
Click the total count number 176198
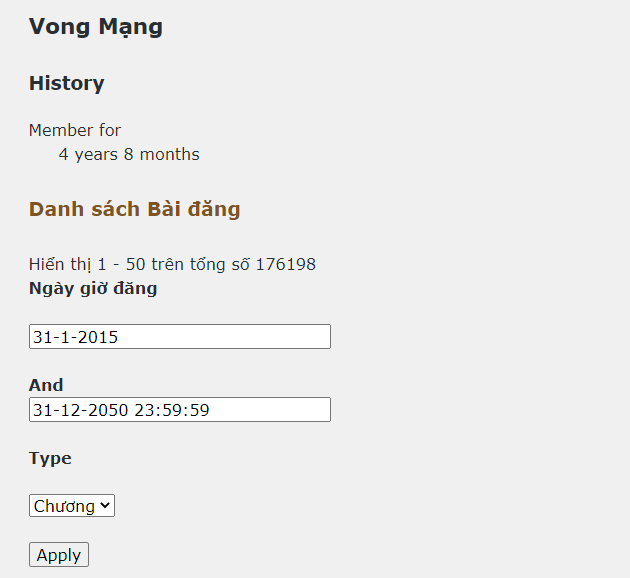pyautogui.click(x=286, y=265)
